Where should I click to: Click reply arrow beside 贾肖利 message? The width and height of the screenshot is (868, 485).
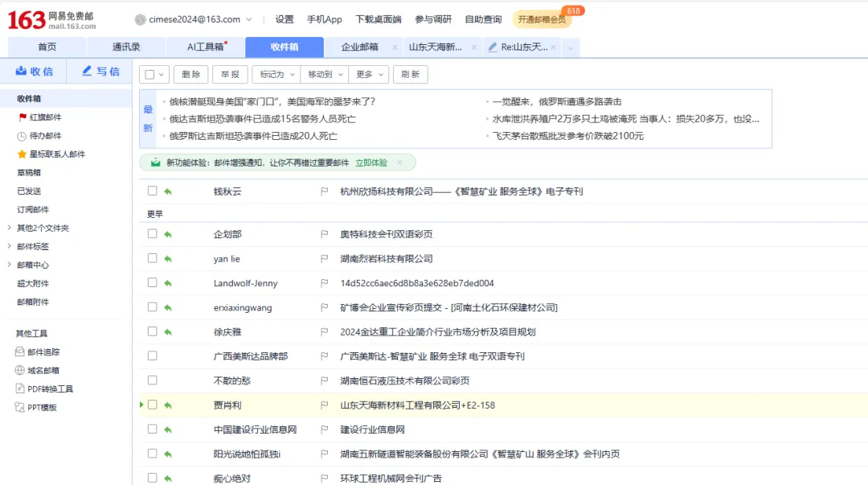pos(166,405)
